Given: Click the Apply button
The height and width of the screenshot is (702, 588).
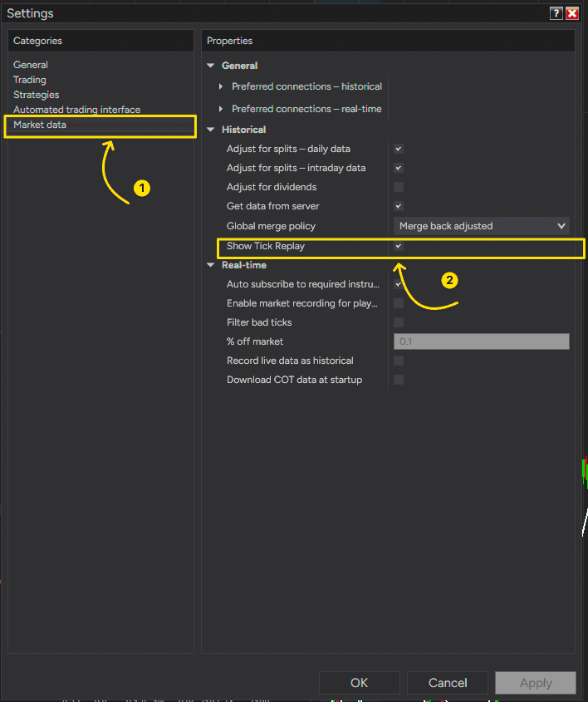Looking at the screenshot, I should click(x=536, y=683).
